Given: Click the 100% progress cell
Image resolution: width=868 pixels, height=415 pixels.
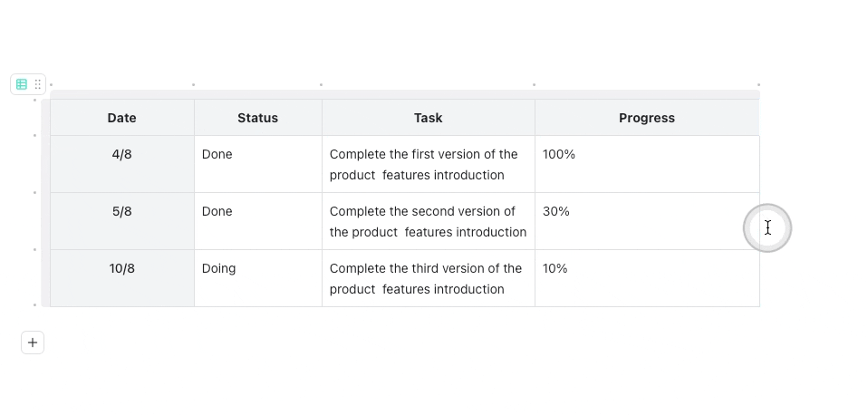Looking at the screenshot, I should pos(646,164).
